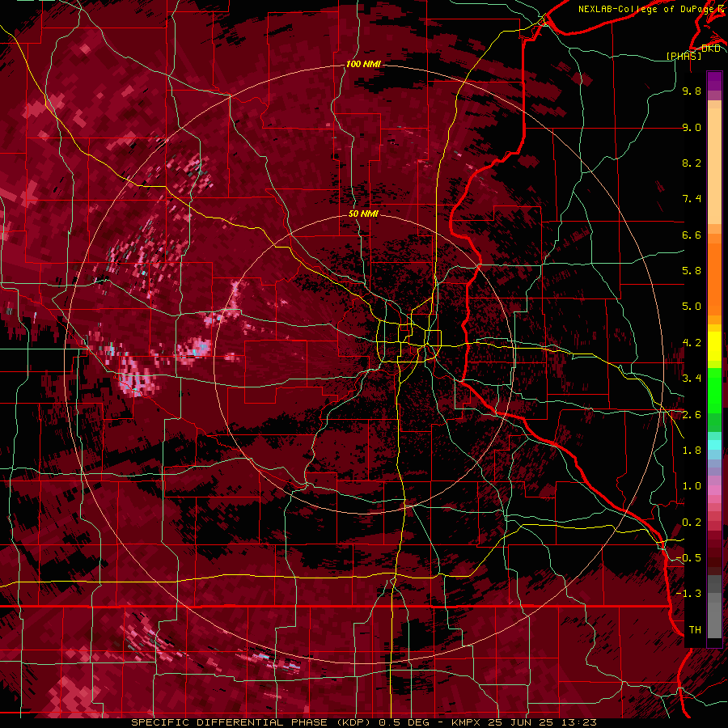Pick the purple swatch at legend top
728x728 pixels.
[714, 80]
